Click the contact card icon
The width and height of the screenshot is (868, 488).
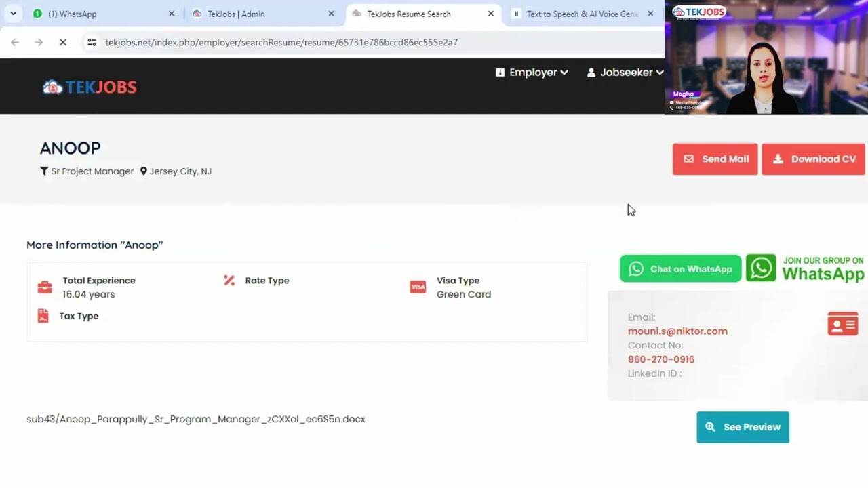click(x=843, y=324)
